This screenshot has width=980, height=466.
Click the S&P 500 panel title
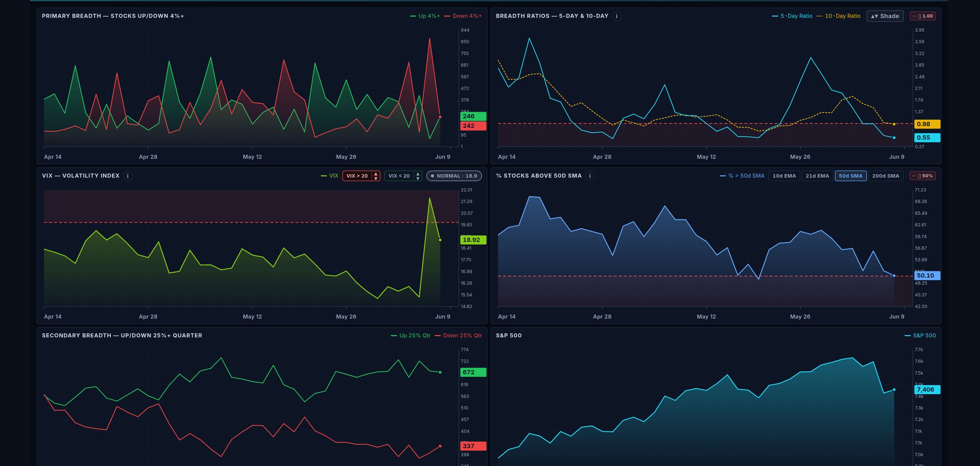(509, 336)
